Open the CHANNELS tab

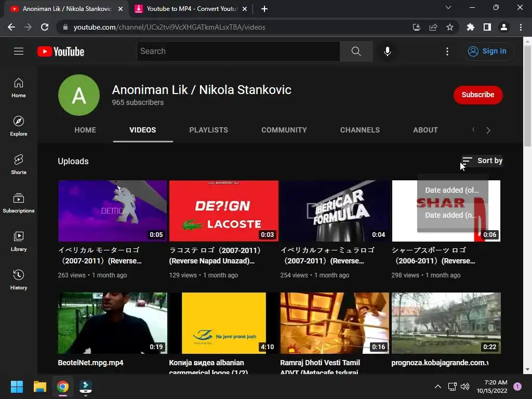pyautogui.click(x=360, y=130)
